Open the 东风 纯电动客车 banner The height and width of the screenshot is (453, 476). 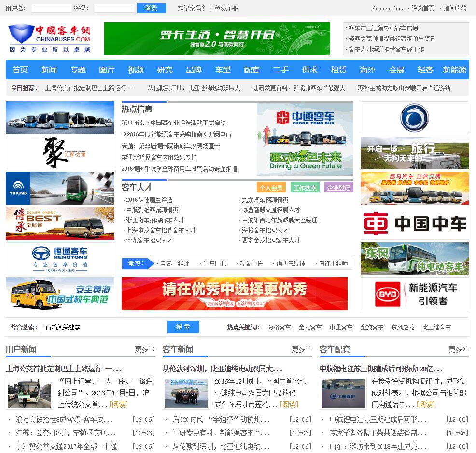point(415,259)
